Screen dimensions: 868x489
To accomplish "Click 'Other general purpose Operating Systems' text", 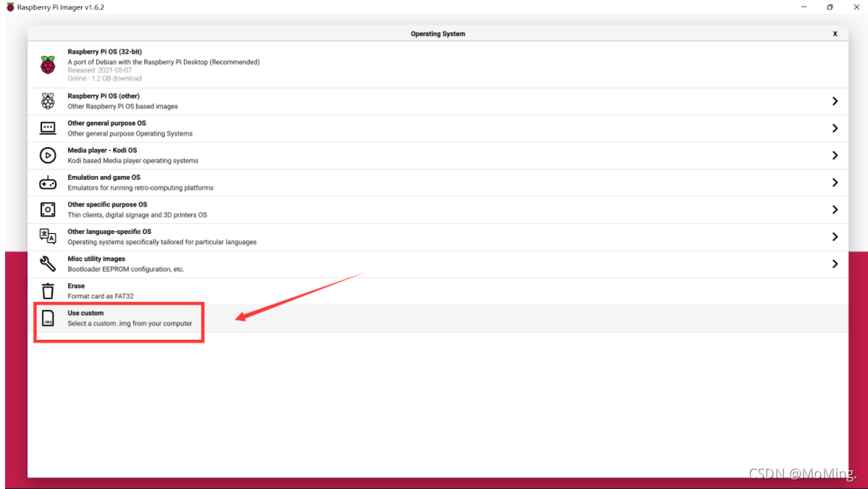I will 130,133.
